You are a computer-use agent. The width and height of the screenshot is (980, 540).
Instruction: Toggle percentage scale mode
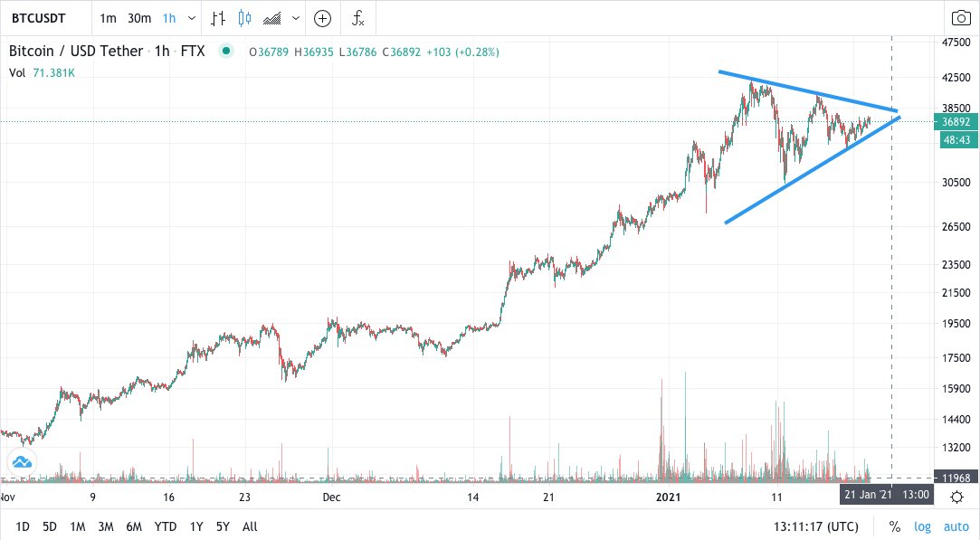tap(894, 526)
